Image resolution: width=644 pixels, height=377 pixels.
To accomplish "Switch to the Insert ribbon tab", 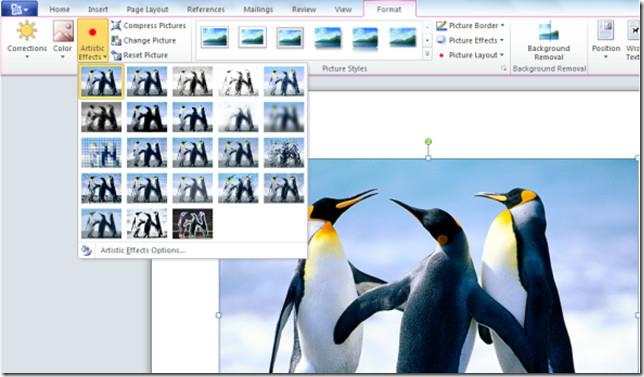I will click(98, 9).
